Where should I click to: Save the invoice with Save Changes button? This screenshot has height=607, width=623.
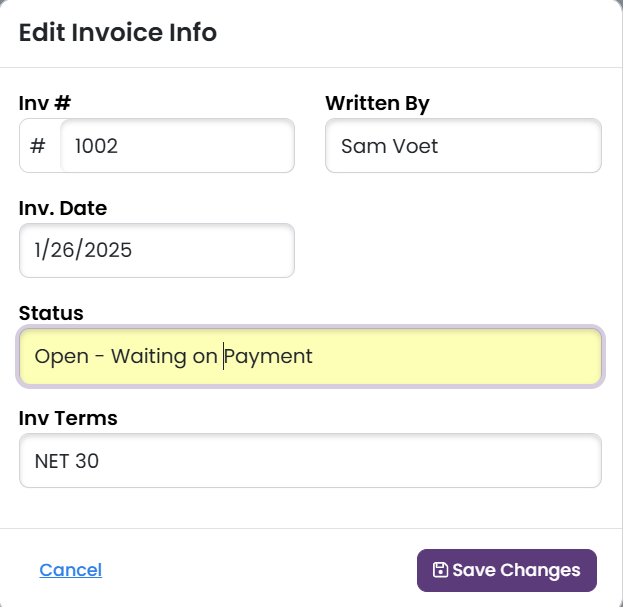tap(507, 570)
